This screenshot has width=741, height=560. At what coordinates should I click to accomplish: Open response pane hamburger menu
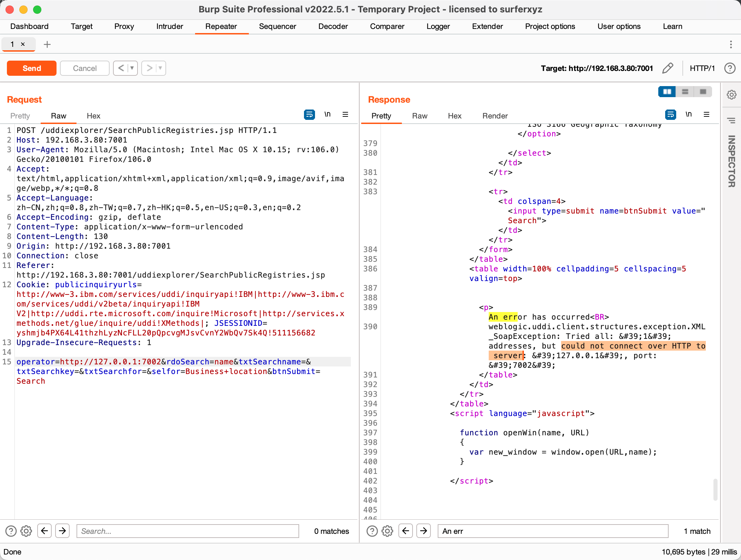click(x=707, y=115)
